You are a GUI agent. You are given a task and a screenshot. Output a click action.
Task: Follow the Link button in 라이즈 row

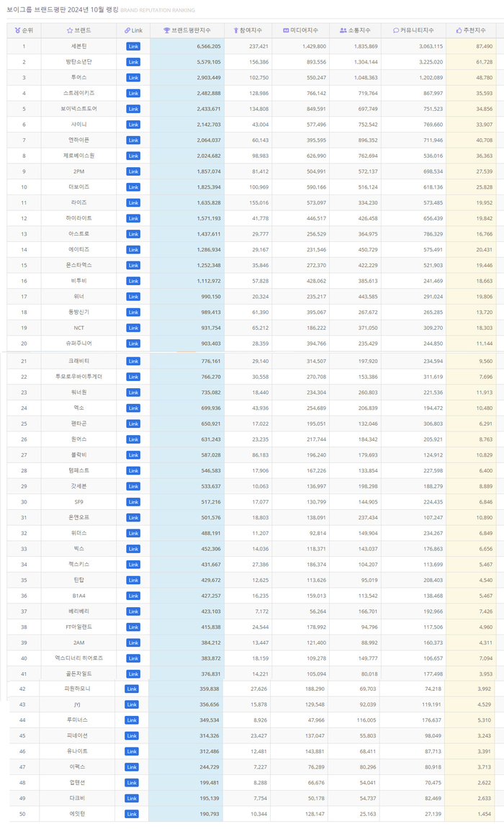click(133, 203)
